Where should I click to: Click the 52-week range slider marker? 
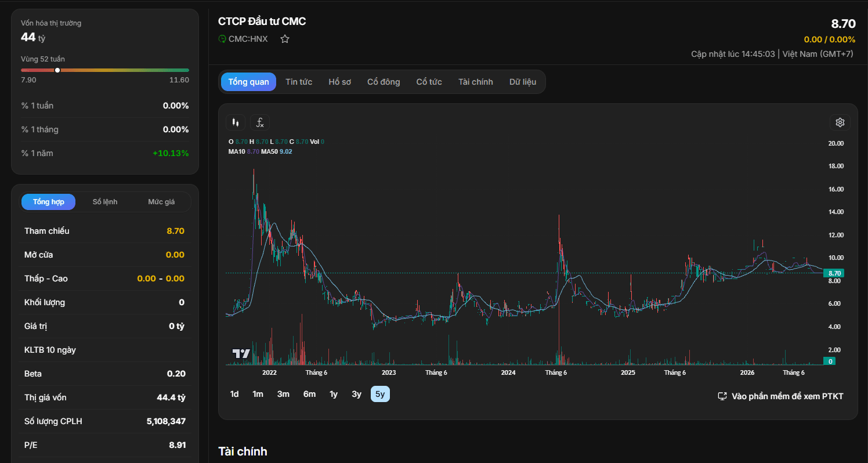point(57,70)
